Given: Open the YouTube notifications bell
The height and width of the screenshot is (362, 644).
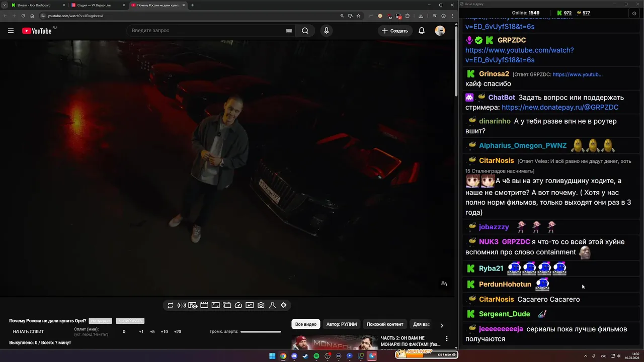Looking at the screenshot, I should point(422,31).
